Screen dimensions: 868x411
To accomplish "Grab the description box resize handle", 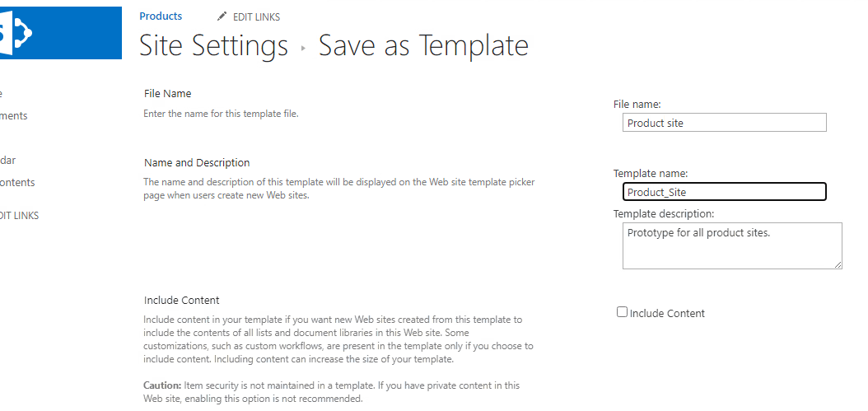I will tap(838, 264).
